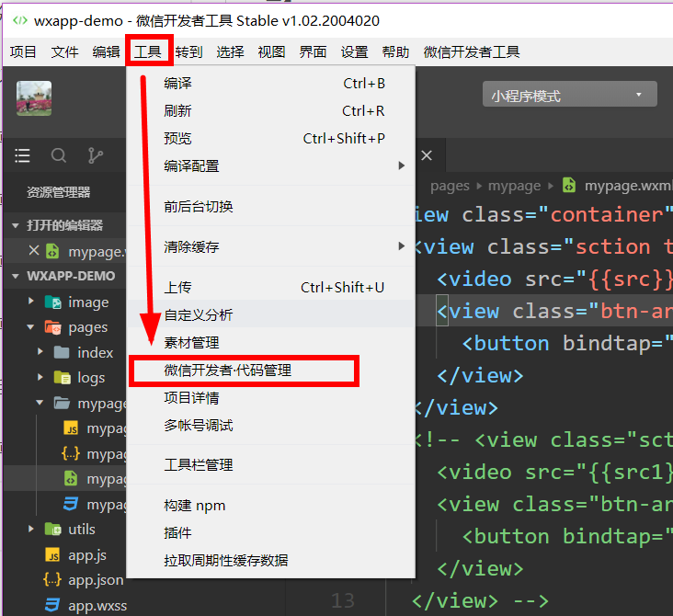Open the source control branch icon

tap(95, 155)
